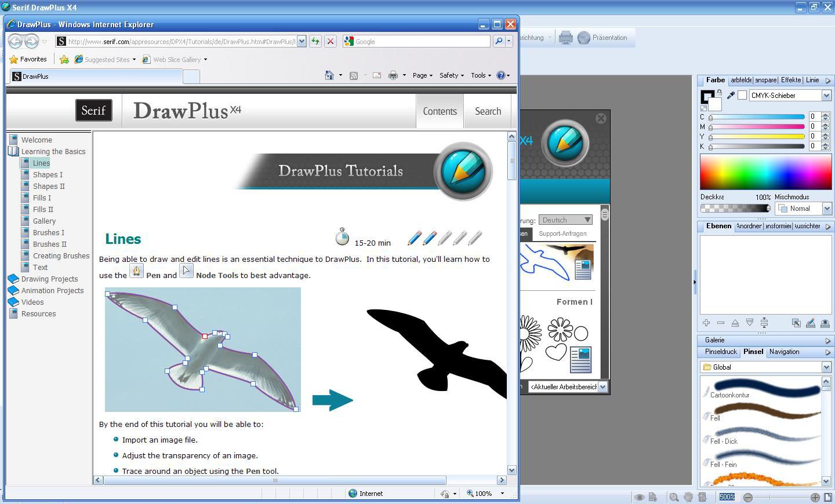This screenshot has width=835, height=504.
Task: Open the Contents tab in tutorial header
Action: [440, 111]
